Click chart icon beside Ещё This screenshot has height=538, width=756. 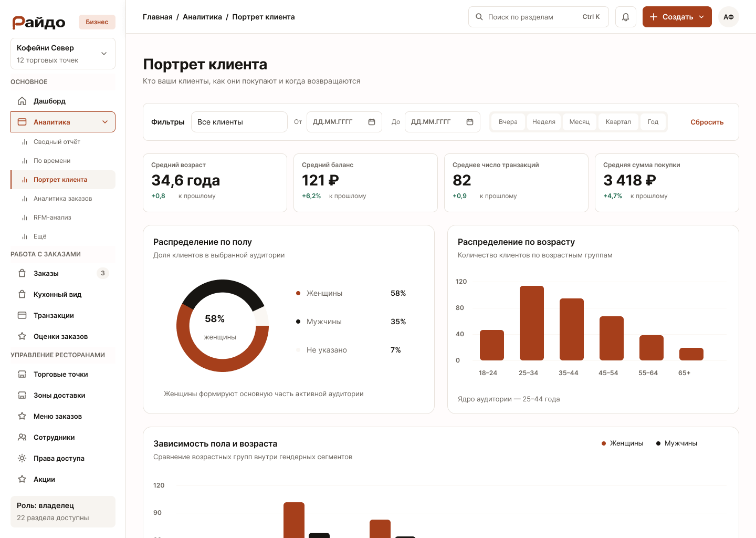pos(25,236)
